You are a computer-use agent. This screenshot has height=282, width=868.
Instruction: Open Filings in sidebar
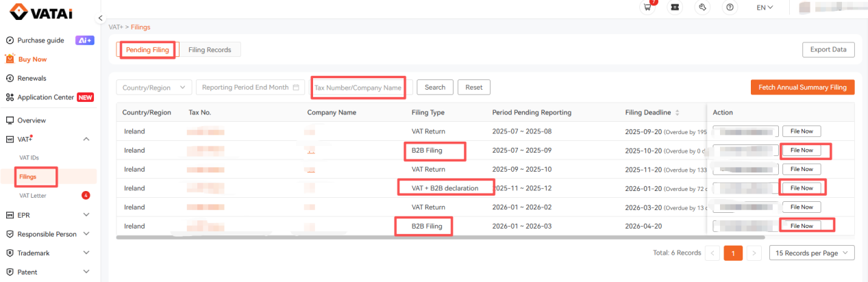pos(27,177)
